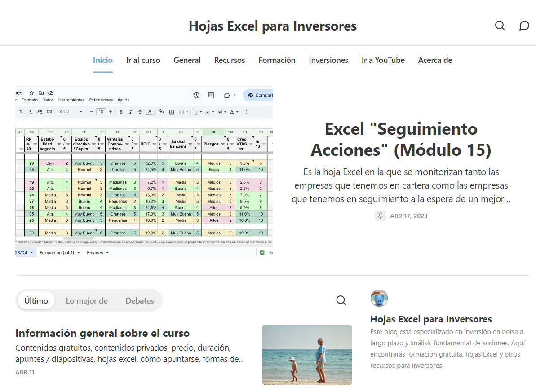Viewport: 536px width, 392px height.
Task: Click the main 'Hojas Excel para Inversores' header title
Action: (273, 26)
